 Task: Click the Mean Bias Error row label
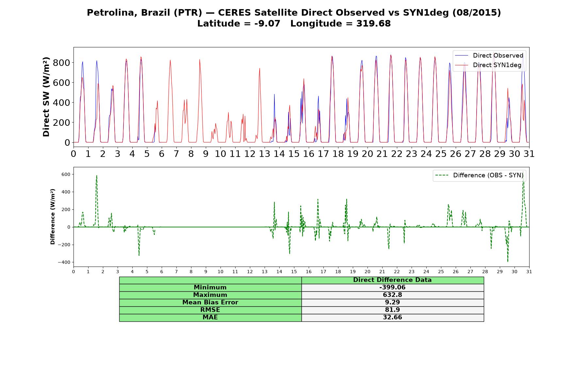click(210, 302)
